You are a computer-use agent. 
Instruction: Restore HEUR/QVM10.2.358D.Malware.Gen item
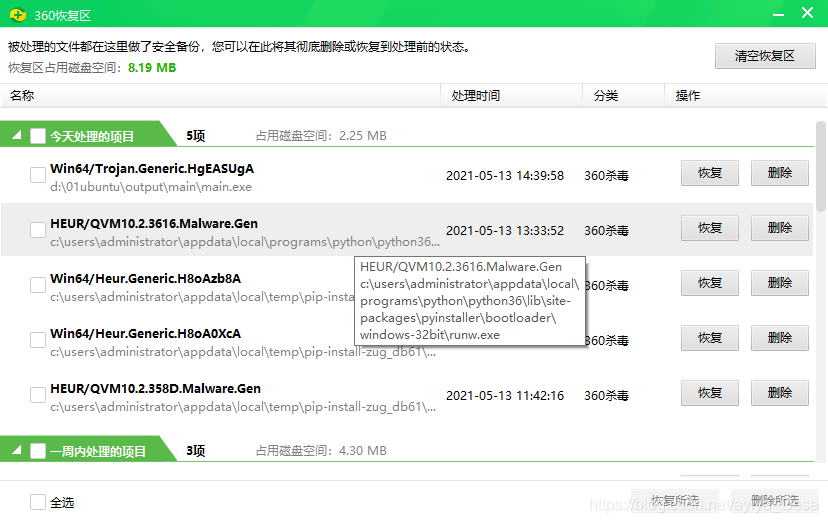710,393
